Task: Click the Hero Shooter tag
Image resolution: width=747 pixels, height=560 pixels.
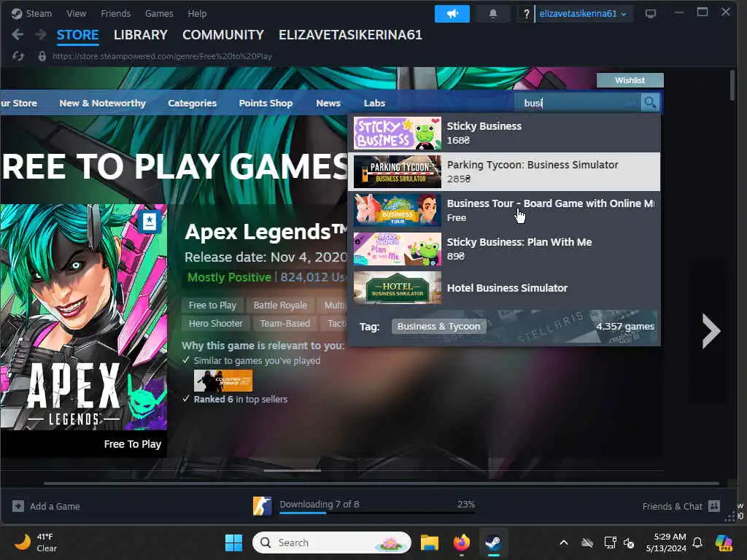Action: pyautogui.click(x=216, y=323)
